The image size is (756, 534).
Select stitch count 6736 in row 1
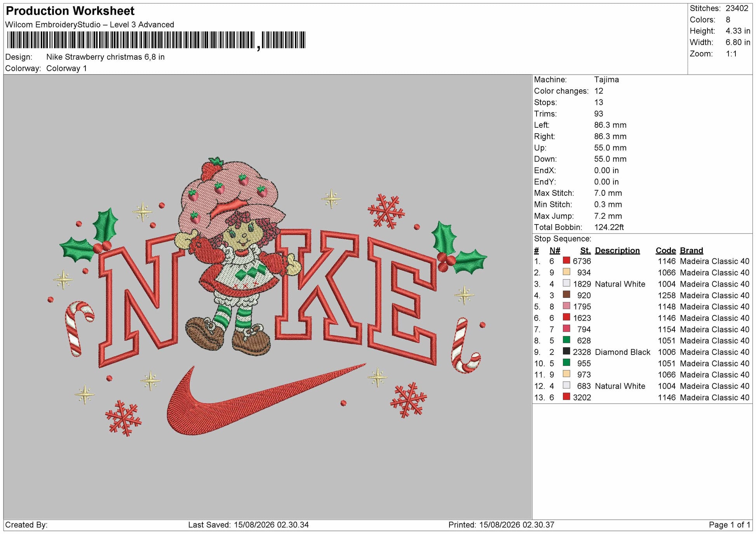582,261
